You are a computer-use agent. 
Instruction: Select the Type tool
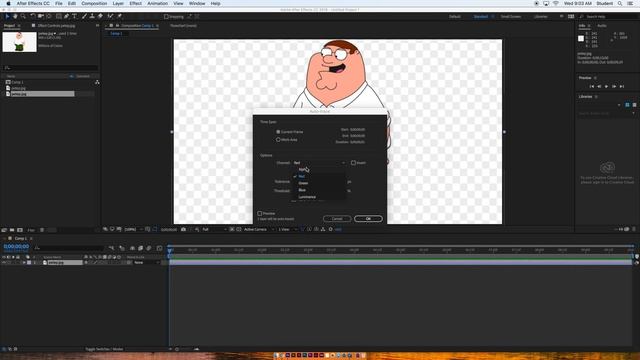point(74,16)
